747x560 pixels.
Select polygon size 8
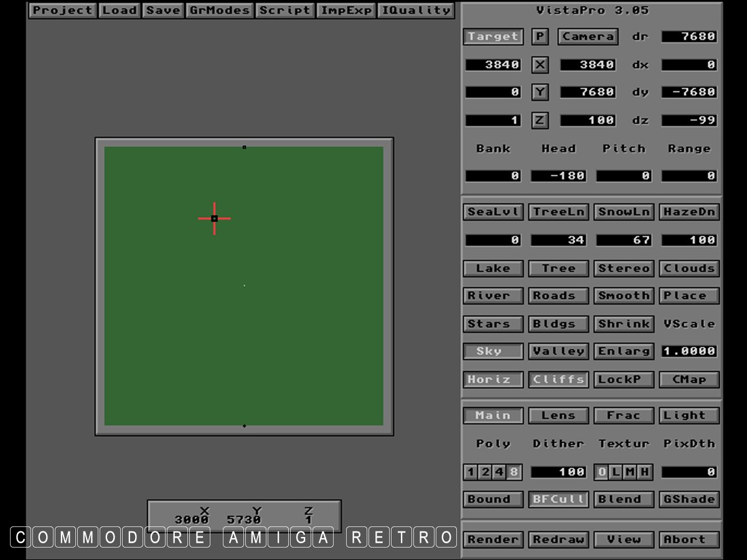pos(514,472)
